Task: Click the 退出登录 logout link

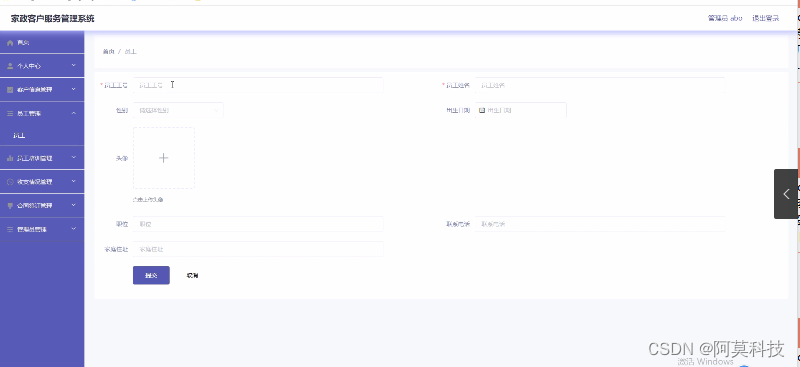Action: [x=765, y=18]
